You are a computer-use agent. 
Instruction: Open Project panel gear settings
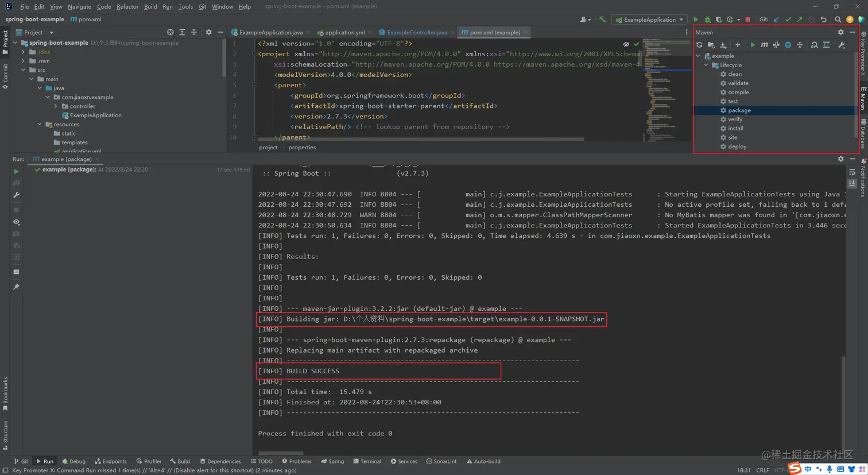(208, 32)
